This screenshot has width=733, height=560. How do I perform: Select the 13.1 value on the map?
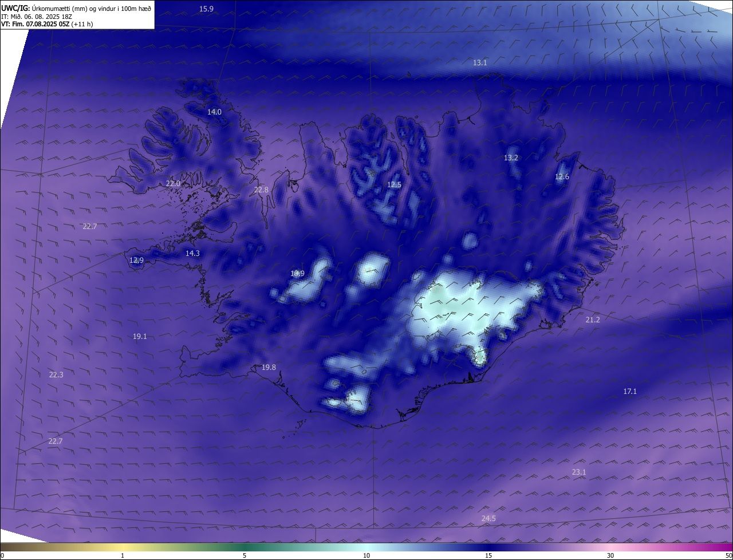tap(480, 62)
